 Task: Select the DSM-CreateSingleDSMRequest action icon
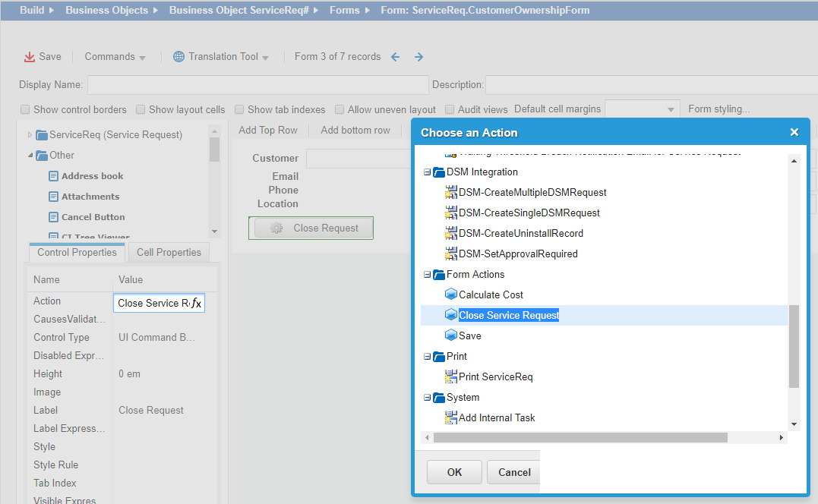point(452,213)
